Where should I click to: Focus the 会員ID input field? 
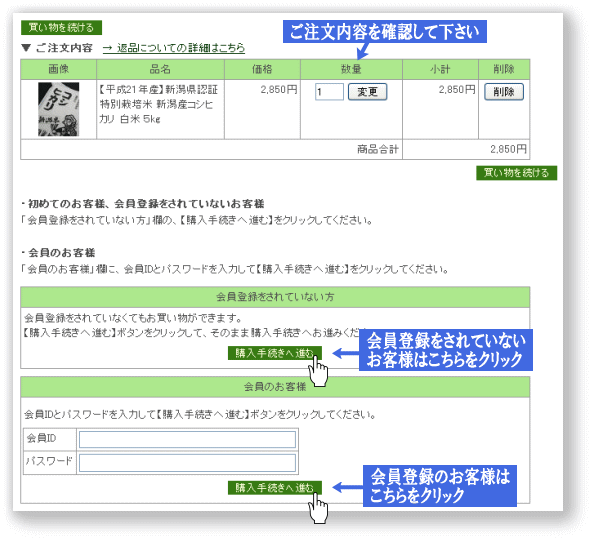pos(187,440)
